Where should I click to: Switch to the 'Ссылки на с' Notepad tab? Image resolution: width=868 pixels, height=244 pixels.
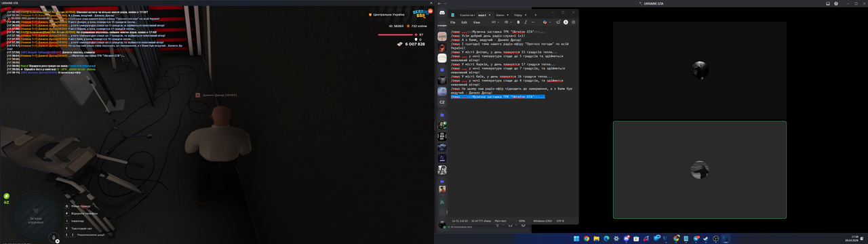(467, 15)
